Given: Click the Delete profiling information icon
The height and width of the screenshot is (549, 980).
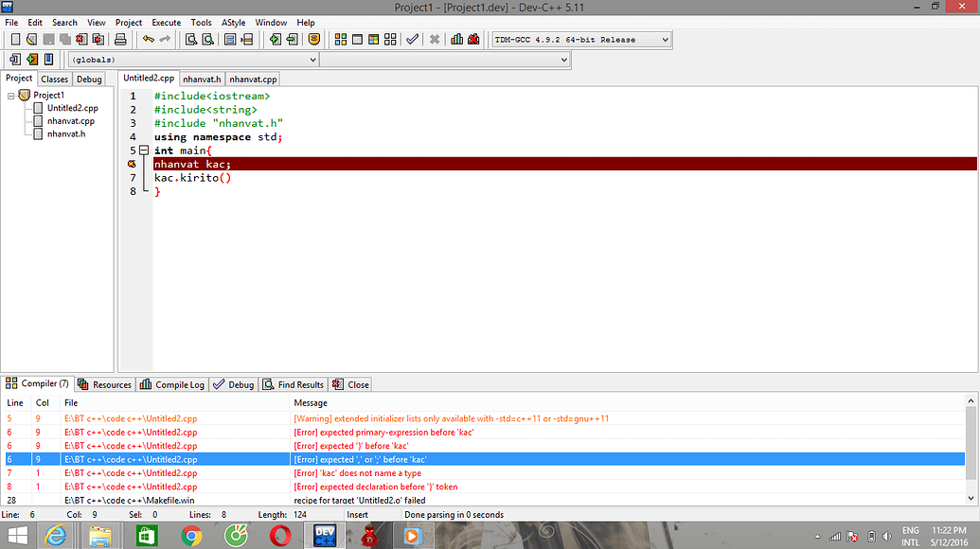Looking at the screenshot, I should coord(473,40).
